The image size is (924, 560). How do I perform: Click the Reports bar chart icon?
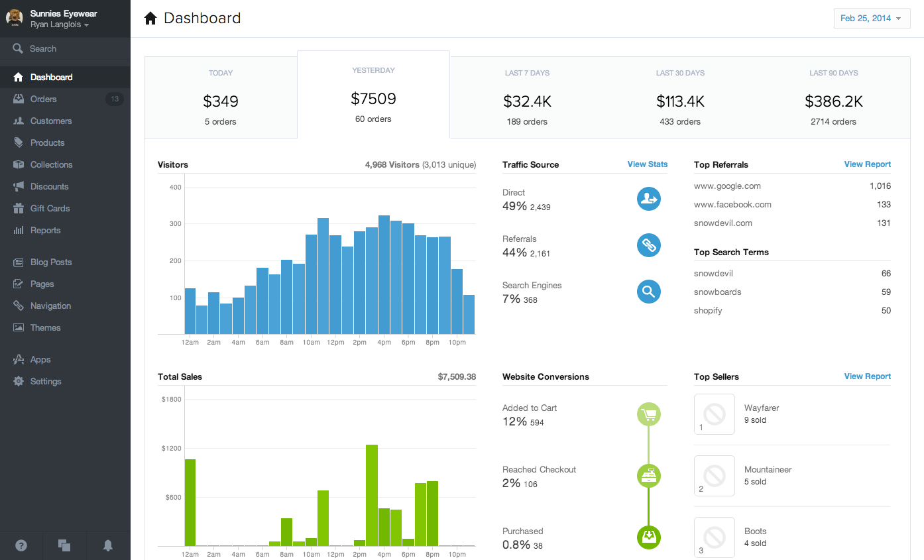[x=18, y=230]
